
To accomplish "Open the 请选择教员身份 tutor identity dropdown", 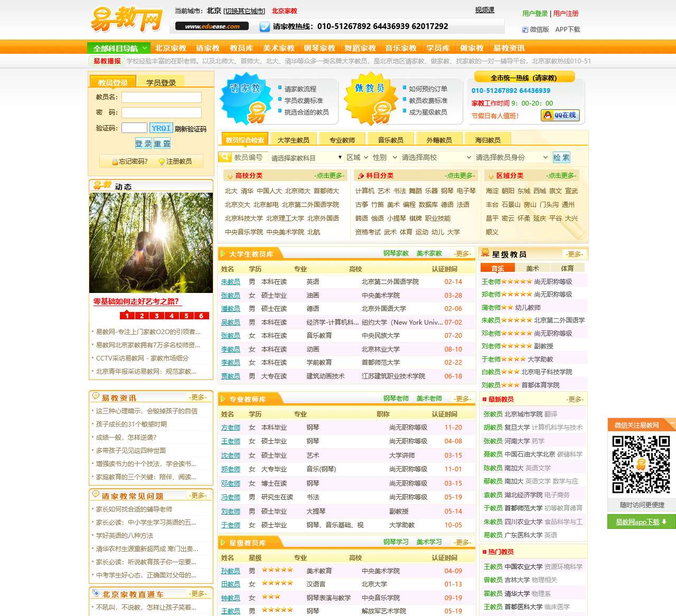I will [x=510, y=157].
